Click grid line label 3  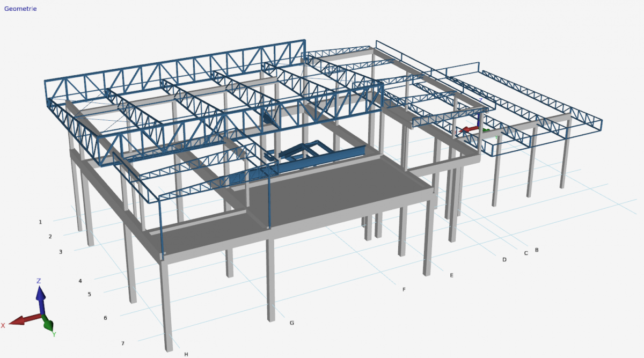point(61,252)
